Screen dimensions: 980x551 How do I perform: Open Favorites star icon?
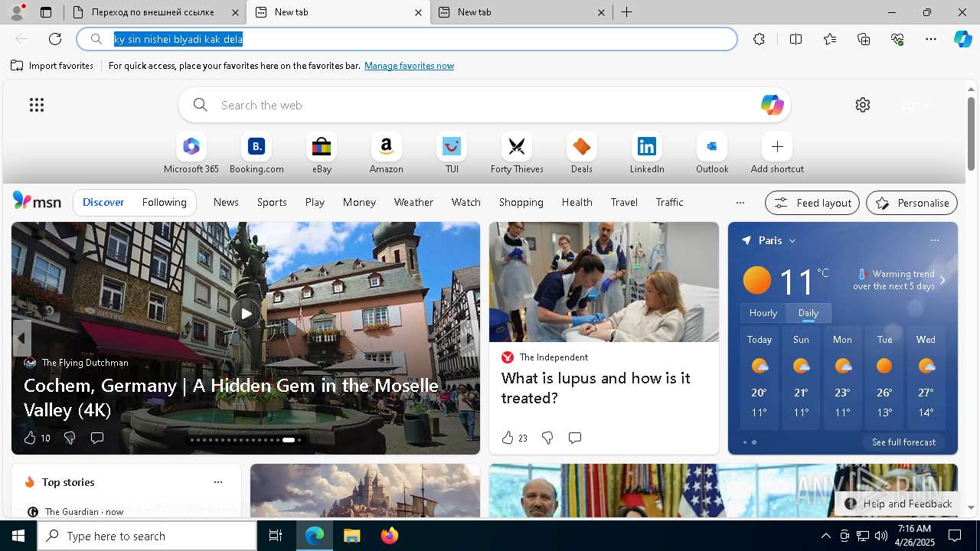click(830, 39)
